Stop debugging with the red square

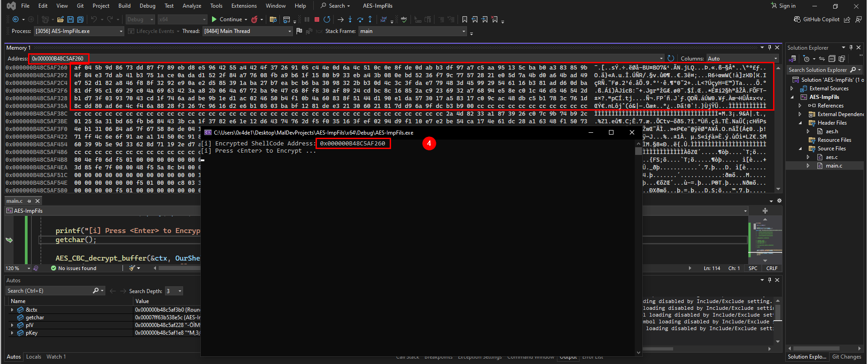(317, 19)
